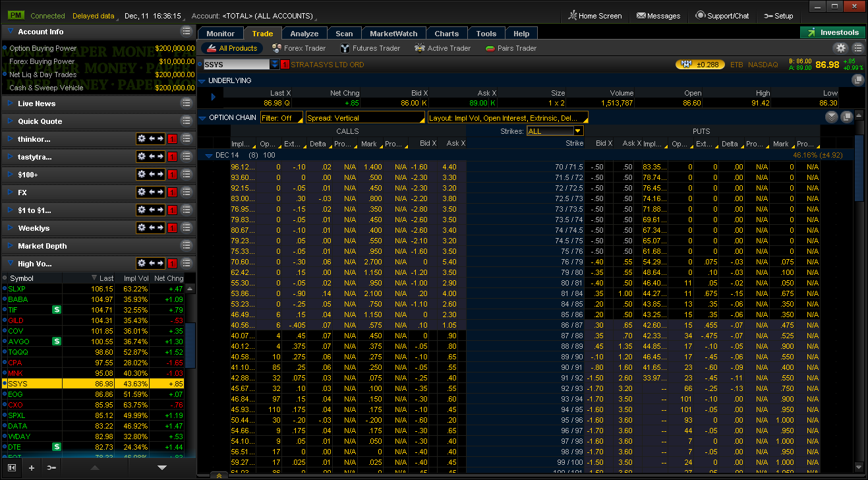Switch to Pairs Trader mode

point(511,48)
